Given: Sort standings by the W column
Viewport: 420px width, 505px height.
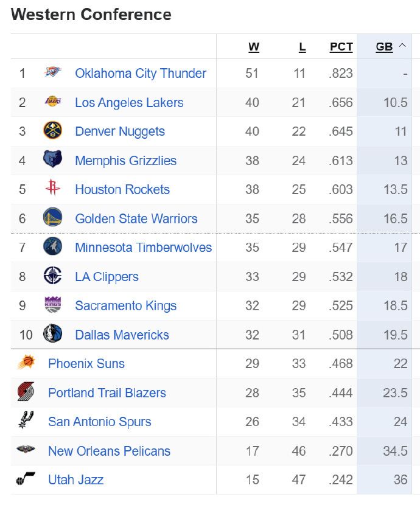Looking at the screenshot, I should coord(254,47).
